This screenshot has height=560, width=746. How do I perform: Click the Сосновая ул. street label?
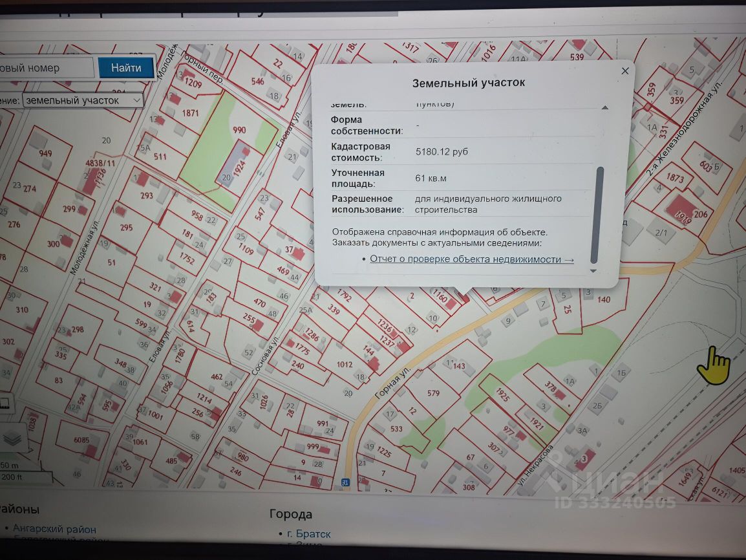(x=266, y=355)
